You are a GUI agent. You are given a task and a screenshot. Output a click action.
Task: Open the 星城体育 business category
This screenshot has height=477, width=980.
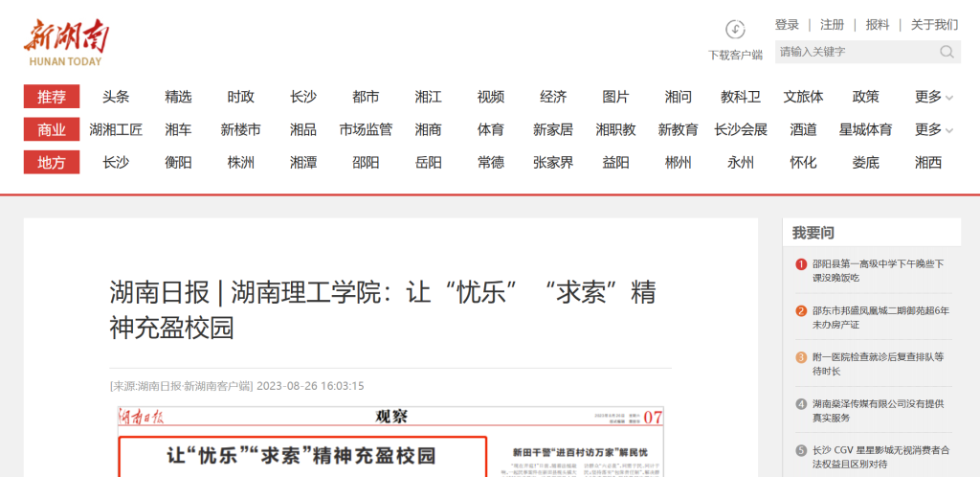865,129
